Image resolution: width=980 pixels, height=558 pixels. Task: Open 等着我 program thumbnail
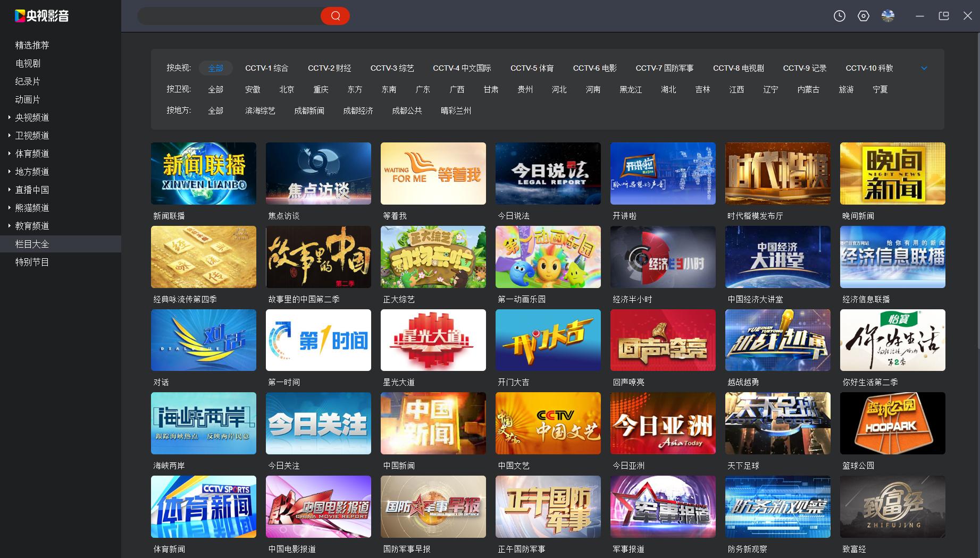tap(433, 173)
